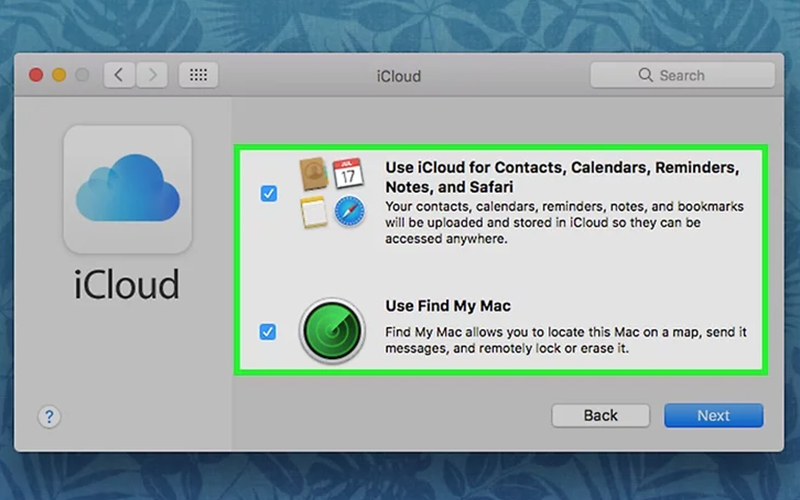Go back with the toolbar left chevron

click(x=119, y=75)
